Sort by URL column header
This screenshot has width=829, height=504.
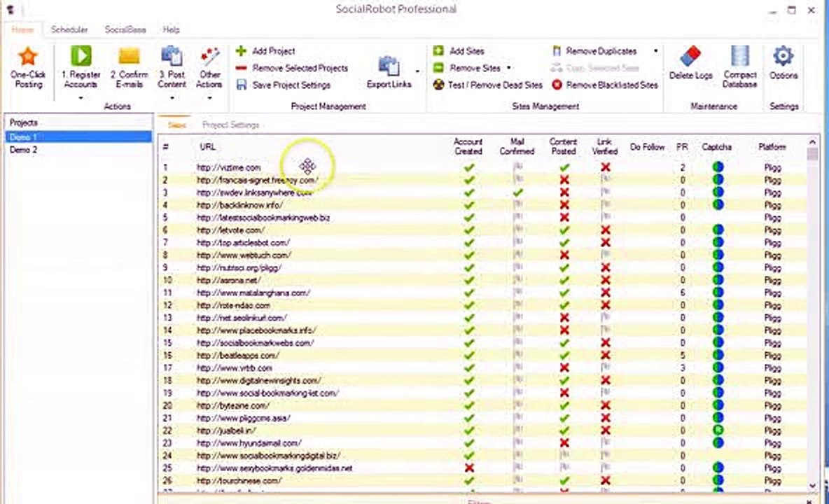(x=207, y=146)
